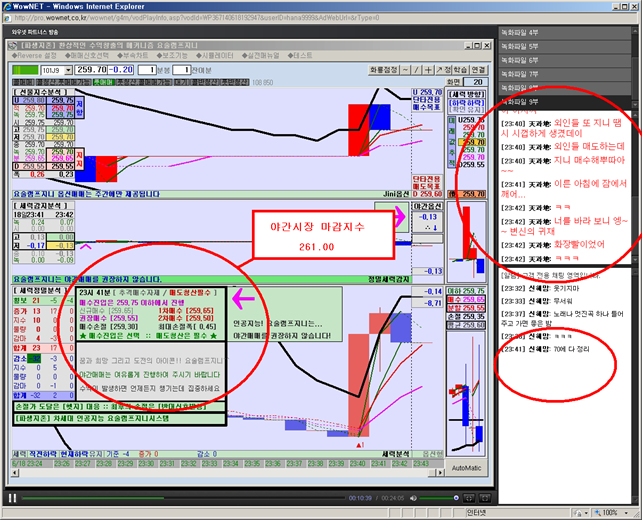Click the 화룡점정 button

coord(384,70)
